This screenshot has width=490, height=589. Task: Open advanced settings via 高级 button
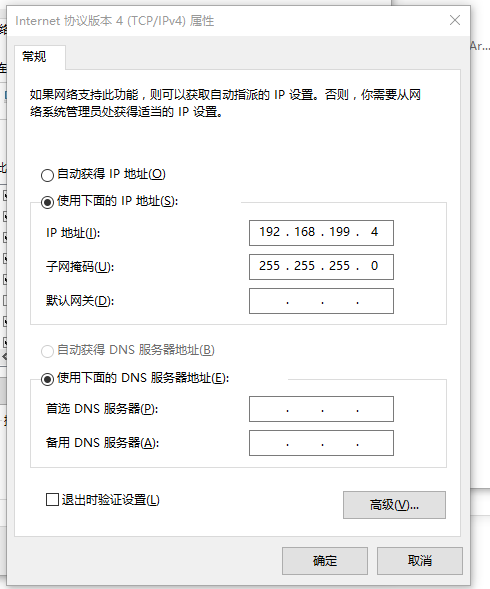394,505
